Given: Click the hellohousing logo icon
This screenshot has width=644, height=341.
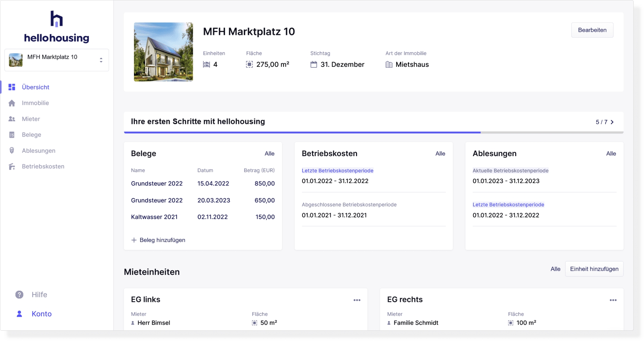Looking at the screenshot, I should point(57,19).
